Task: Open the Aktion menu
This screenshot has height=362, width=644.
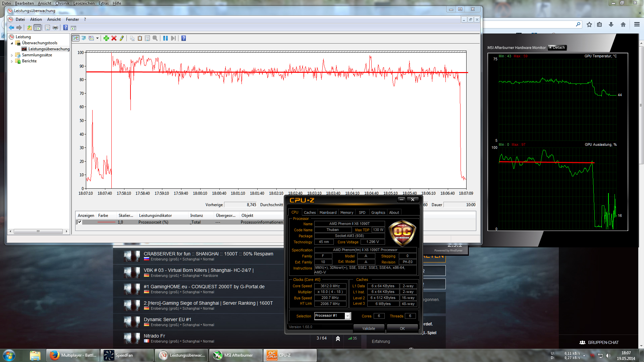Action: (36, 19)
